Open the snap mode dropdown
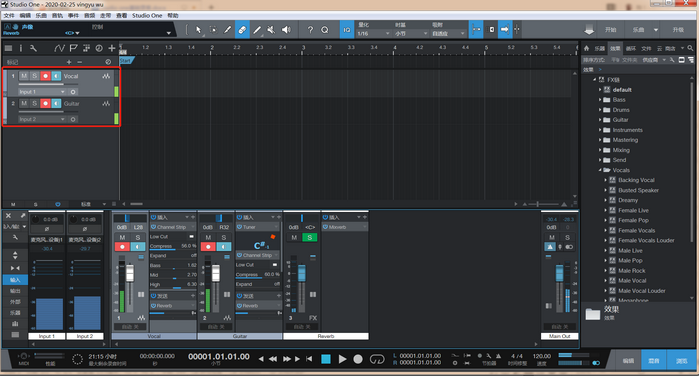This screenshot has width=699, height=376. tap(448, 33)
